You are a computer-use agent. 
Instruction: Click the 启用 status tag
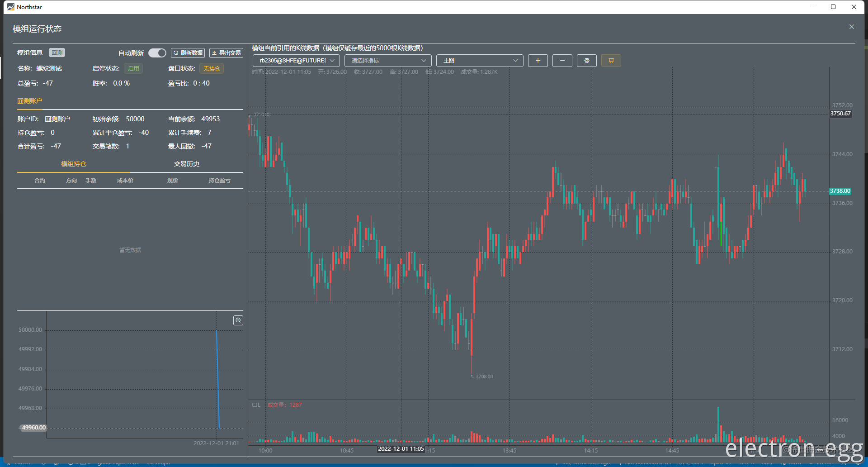133,68
